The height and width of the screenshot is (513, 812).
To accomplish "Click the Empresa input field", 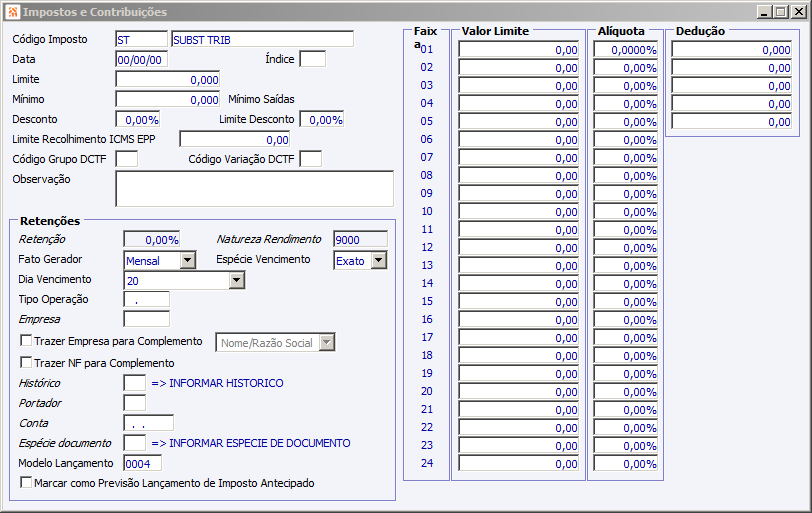I will click(147, 319).
